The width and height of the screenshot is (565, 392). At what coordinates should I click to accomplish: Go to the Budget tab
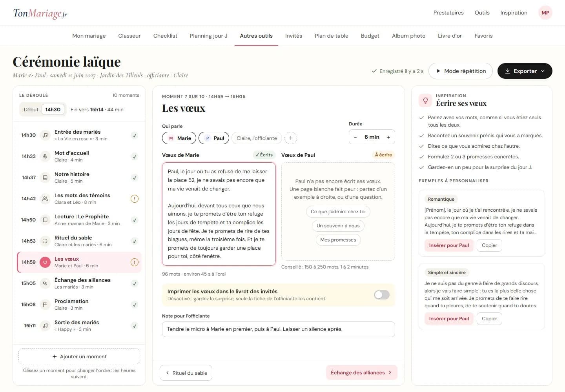370,36
